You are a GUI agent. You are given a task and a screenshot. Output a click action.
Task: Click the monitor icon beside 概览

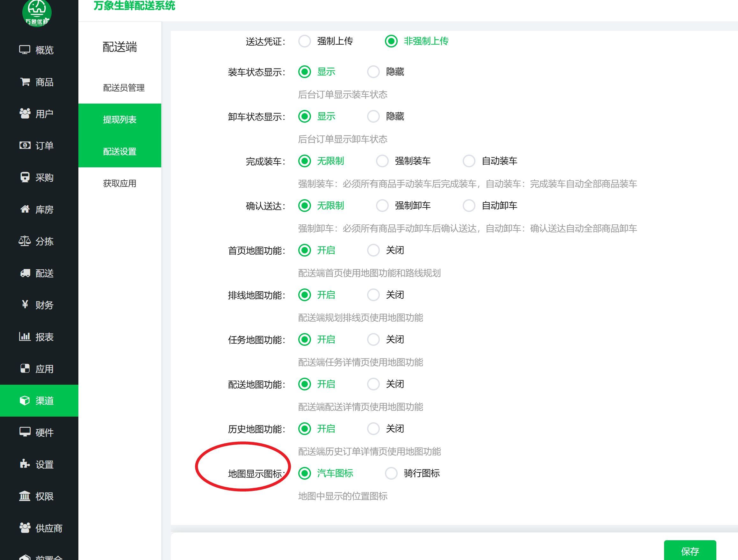pyautogui.click(x=25, y=50)
